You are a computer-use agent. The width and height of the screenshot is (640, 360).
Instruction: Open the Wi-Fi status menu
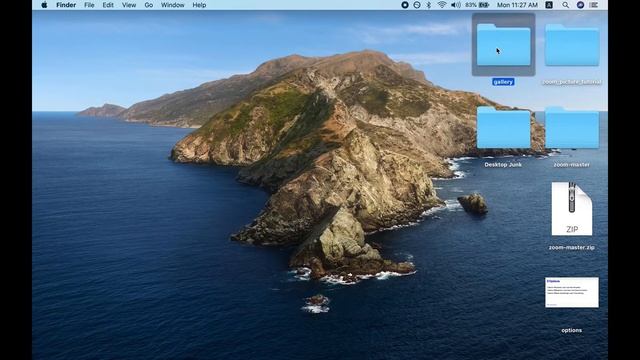pyautogui.click(x=442, y=5)
